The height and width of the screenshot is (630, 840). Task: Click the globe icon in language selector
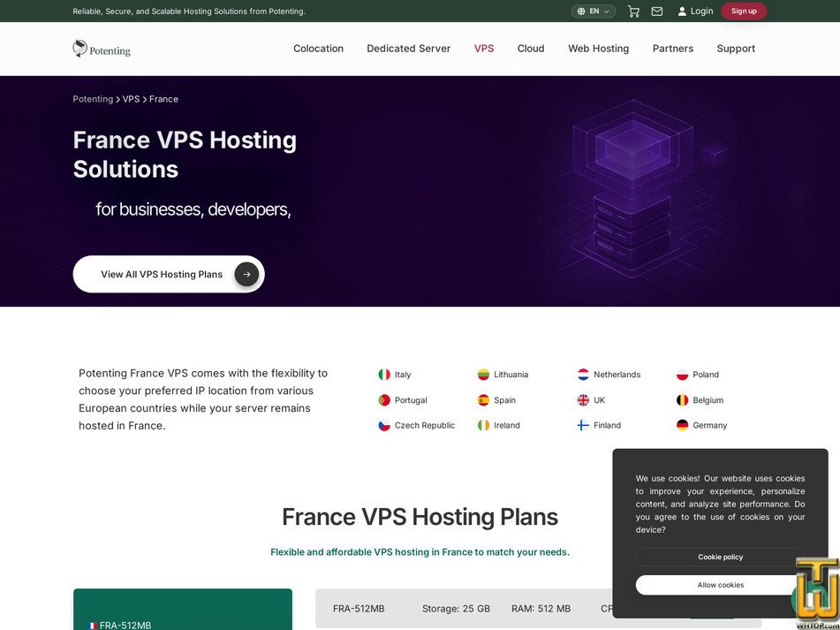coord(581,11)
